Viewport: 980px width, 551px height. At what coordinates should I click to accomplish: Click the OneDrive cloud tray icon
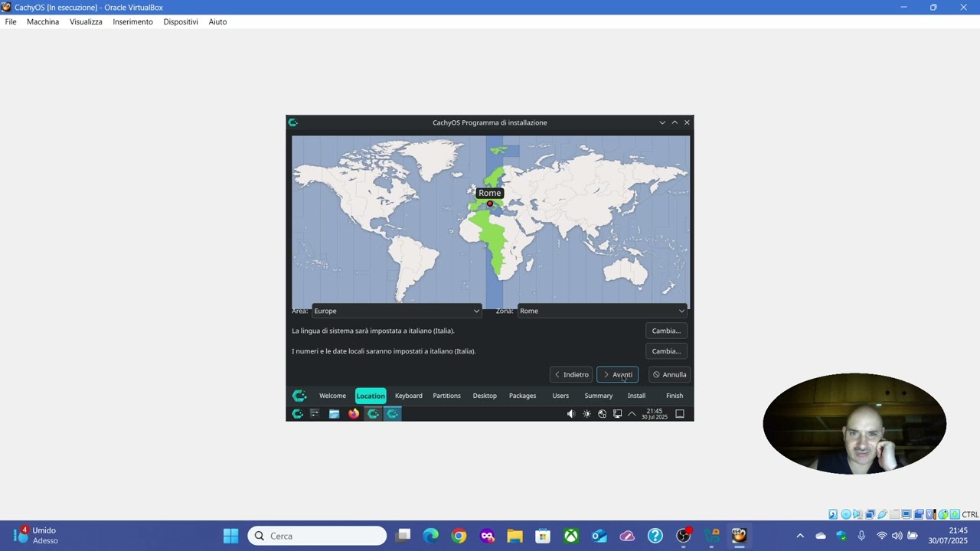821,536
